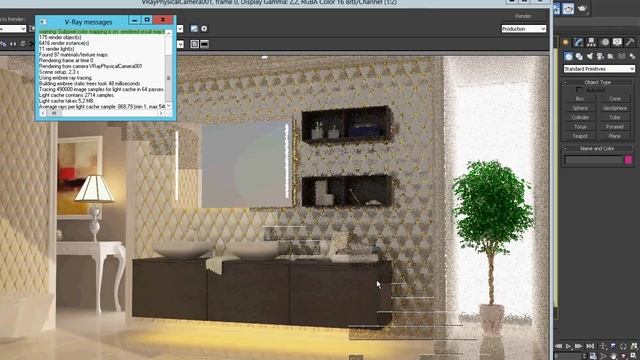Select the Shapes category icon
The height and width of the screenshot is (360, 640).
579,56
